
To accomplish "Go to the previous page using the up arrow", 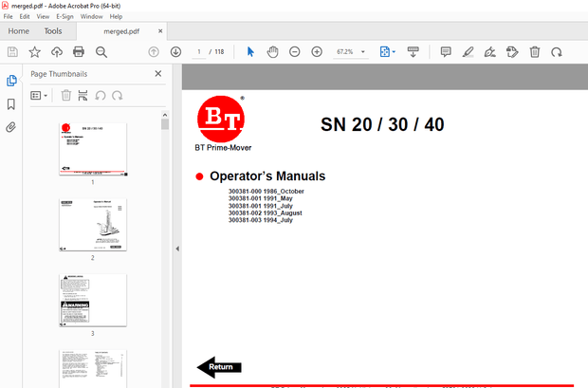I will click(x=154, y=52).
